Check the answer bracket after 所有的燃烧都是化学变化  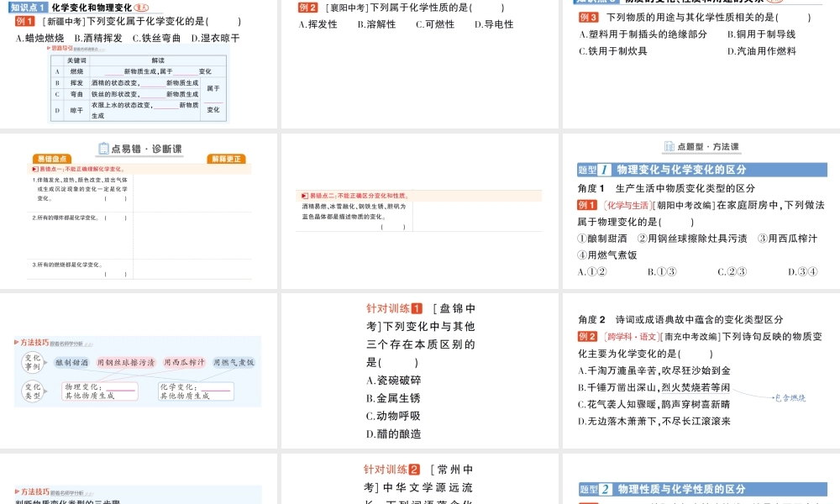(114, 274)
